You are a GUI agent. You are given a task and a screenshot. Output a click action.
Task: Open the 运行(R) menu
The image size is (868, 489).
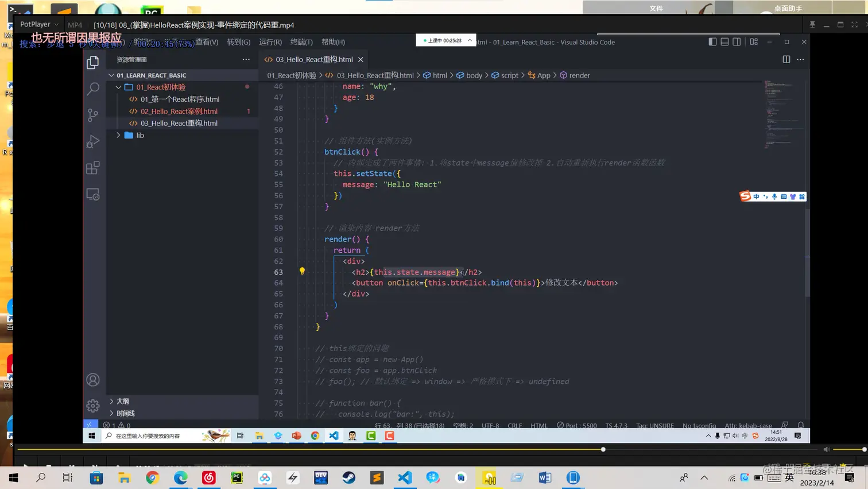(270, 42)
